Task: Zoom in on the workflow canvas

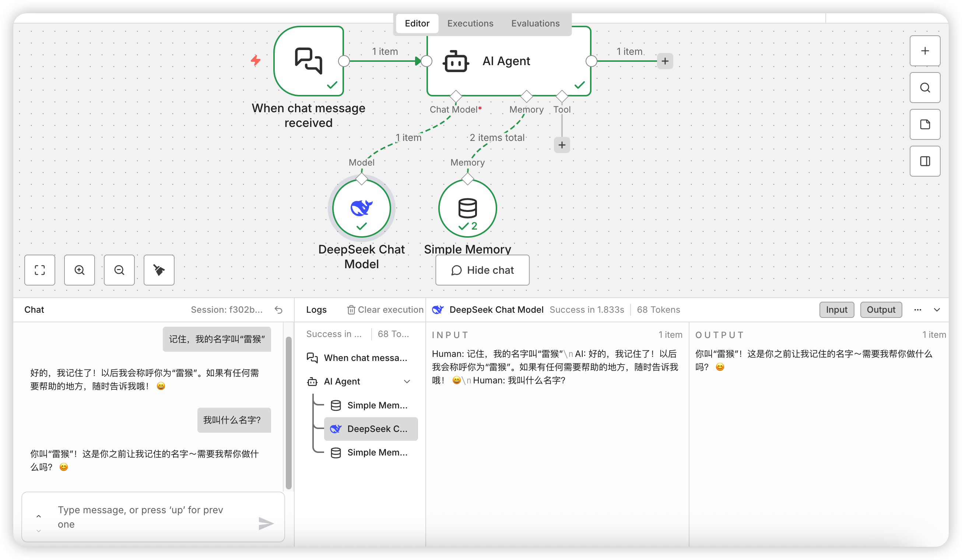Action: click(x=80, y=270)
